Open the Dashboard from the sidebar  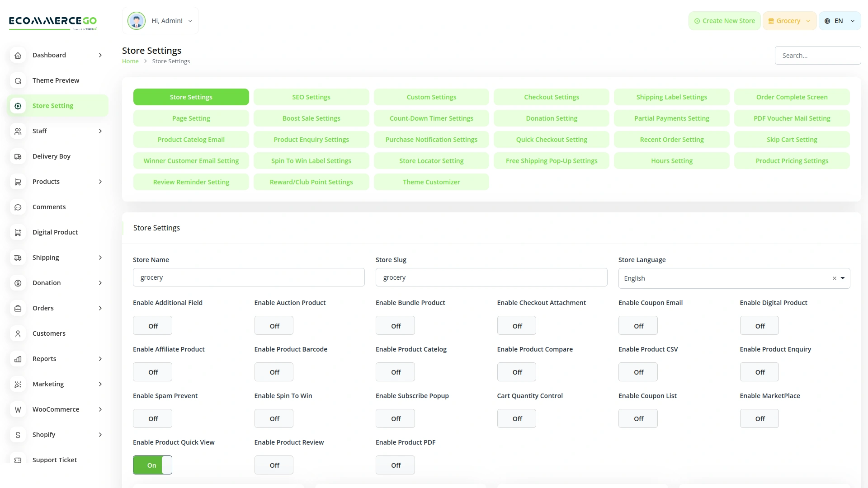pos(18,55)
